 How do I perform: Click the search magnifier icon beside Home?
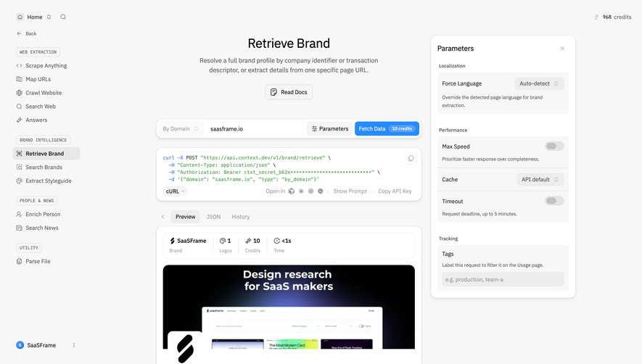click(x=63, y=17)
